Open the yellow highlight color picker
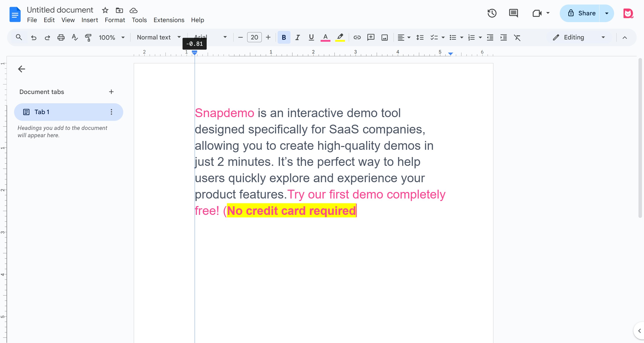Image resolution: width=644 pixels, height=343 pixels. coord(340,37)
